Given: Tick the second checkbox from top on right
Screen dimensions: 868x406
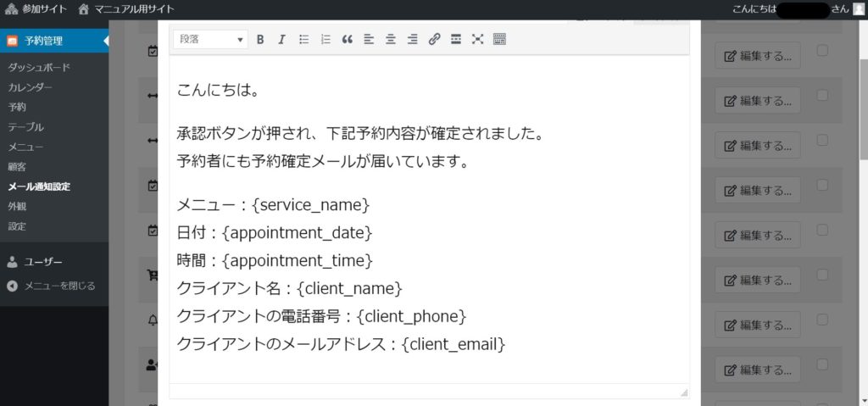Looking at the screenshot, I should pos(821,95).
